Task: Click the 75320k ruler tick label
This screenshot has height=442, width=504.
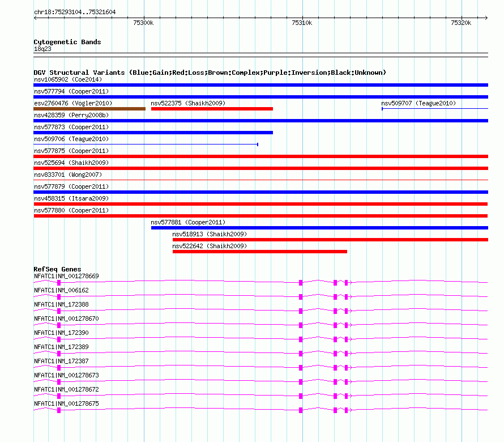Action: [x=461, y=23]
